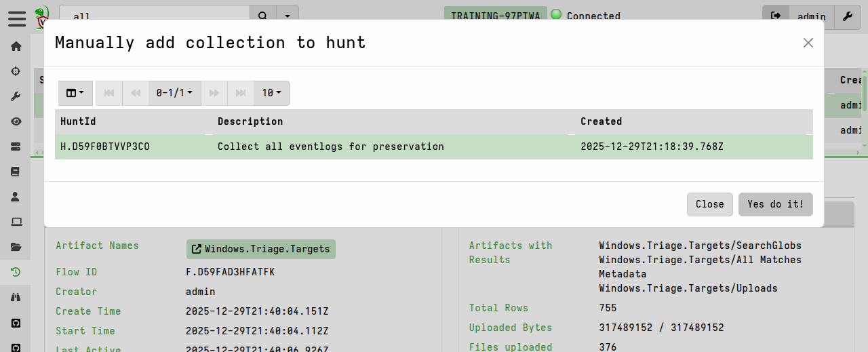Open binoculars icon in sidebar

coord(16,297)
